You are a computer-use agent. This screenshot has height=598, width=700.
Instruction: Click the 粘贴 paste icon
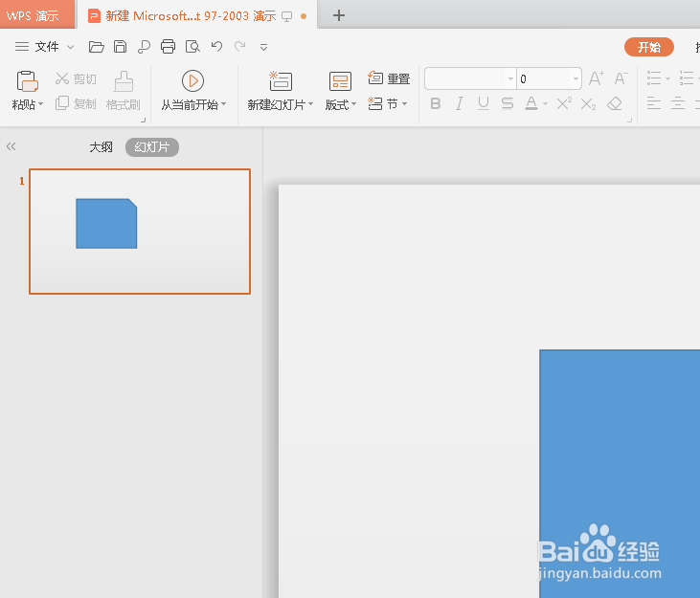27,81
